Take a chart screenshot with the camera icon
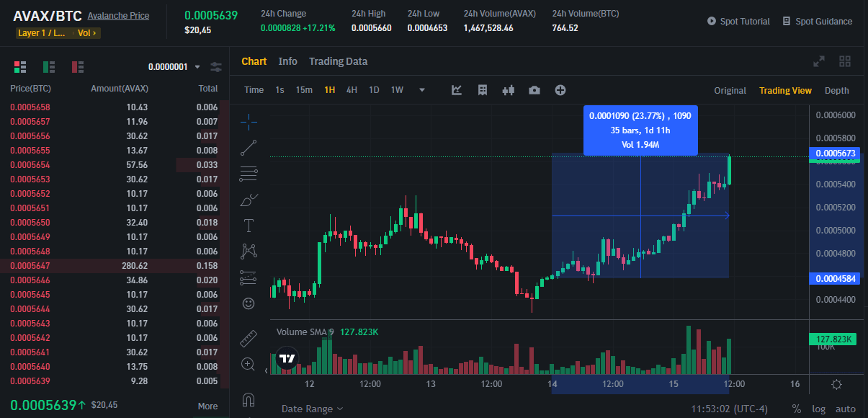868x418 pixels. pos(533,90)
